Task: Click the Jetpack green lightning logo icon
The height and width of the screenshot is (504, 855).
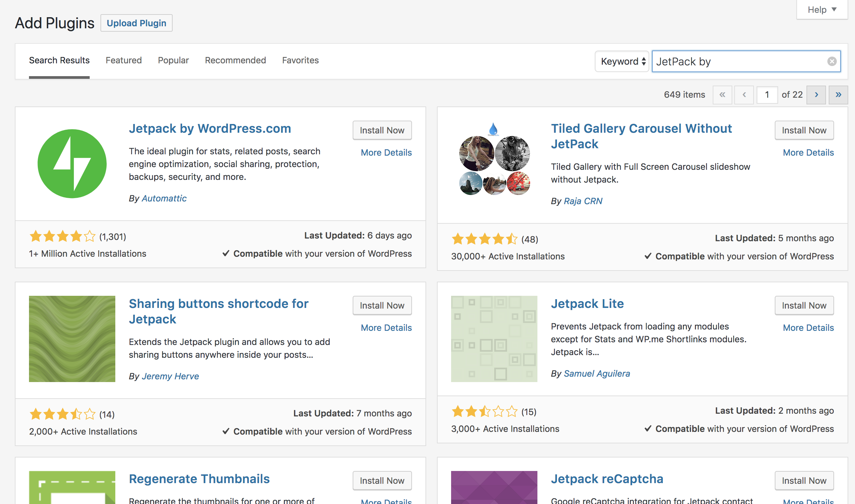Action: pos(72,164)
